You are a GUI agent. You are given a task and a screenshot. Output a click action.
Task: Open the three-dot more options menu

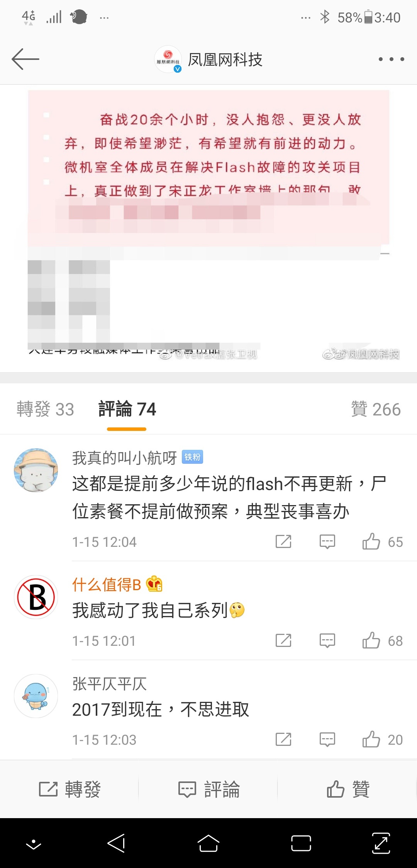[391, 59]
